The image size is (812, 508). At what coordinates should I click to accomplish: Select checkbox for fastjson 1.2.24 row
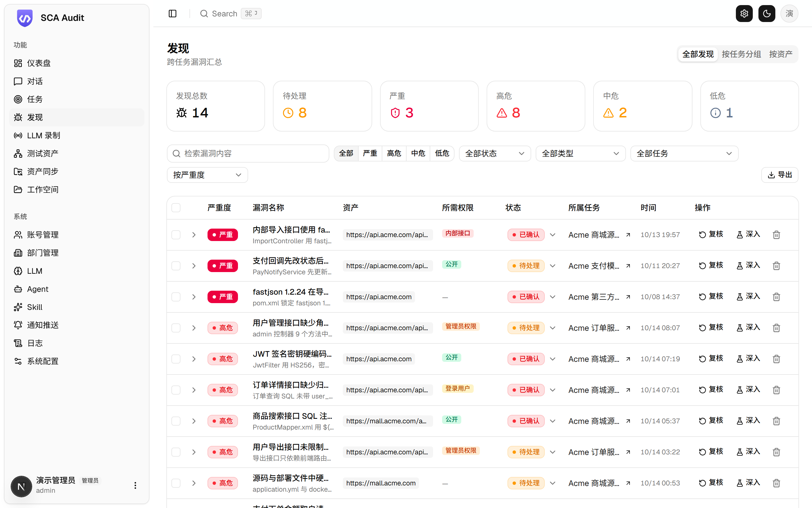[176, 297]
